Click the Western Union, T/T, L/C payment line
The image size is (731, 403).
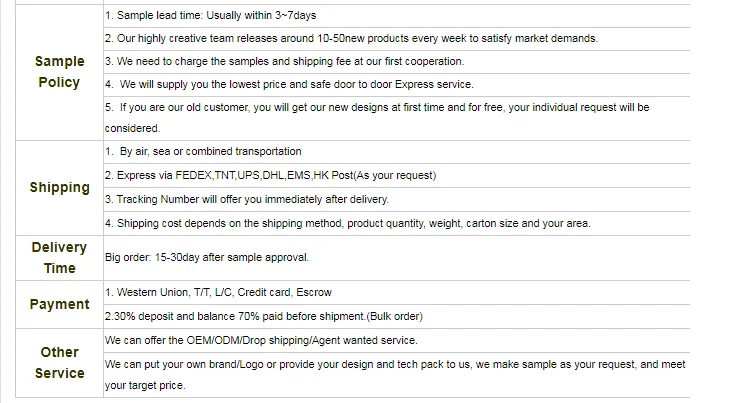point(218,292)
